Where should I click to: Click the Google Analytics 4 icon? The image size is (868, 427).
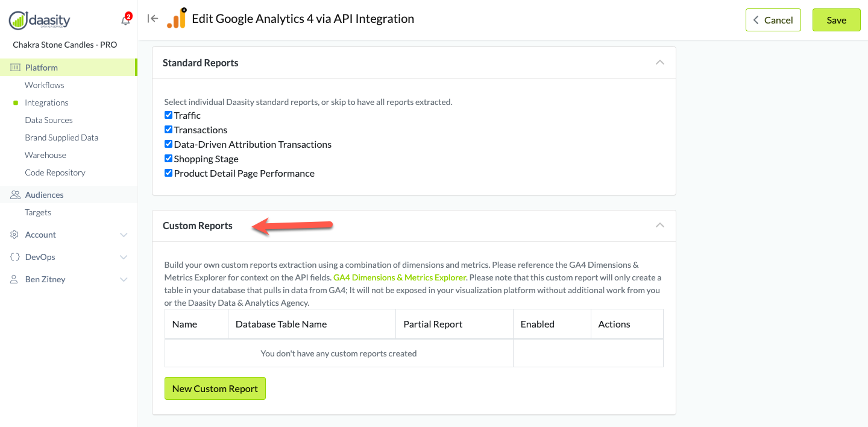[177, 19]
